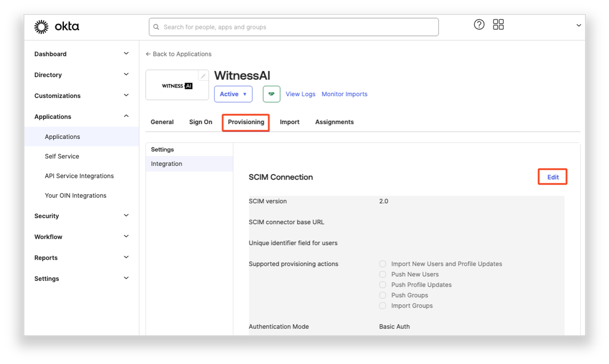The height and width of the screenshot is (364, 609).
Task: Click the green handshake icon button
Action: (x=271, y=94)
